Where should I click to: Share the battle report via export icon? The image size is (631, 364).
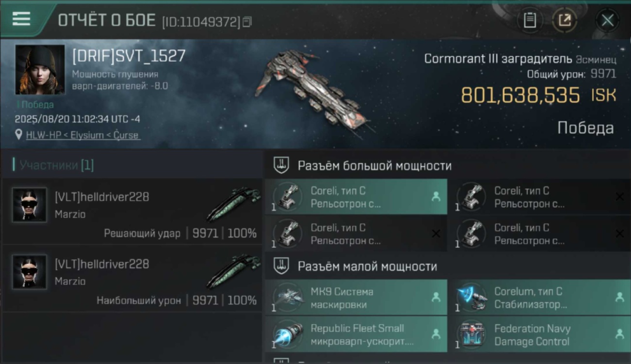click(x=565, y=20)
